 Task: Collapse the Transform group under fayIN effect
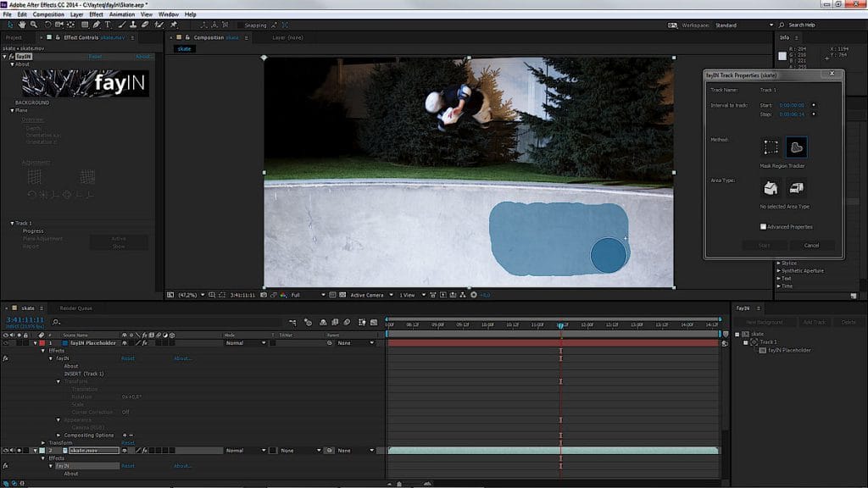pos(58,380)
